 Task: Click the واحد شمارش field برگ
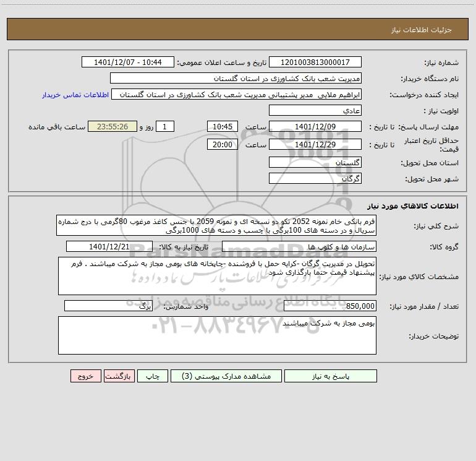[x=108, y=306]
